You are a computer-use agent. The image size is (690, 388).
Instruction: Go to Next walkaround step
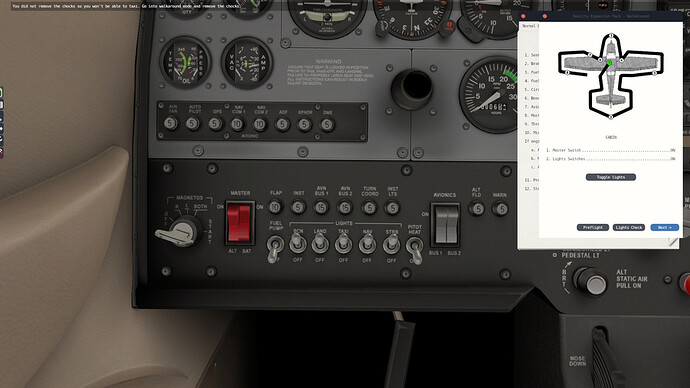tap(664, 227)
